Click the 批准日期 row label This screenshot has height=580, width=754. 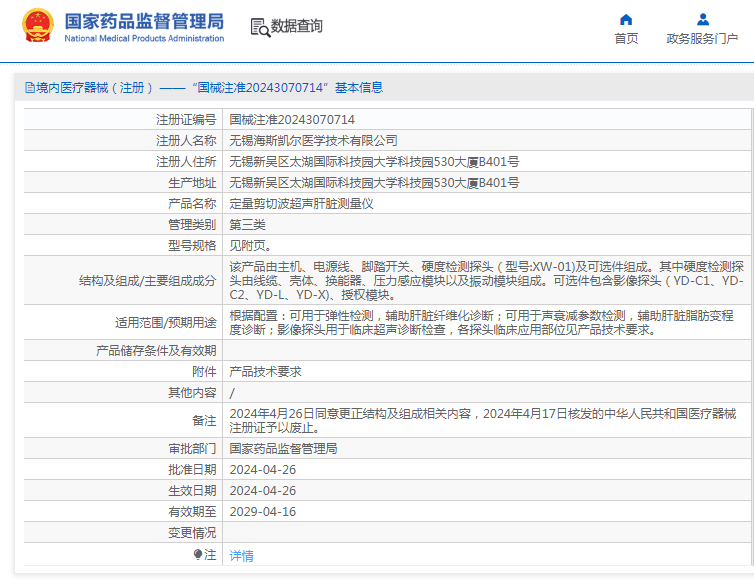pyautogui.click(x=192, y=470)
